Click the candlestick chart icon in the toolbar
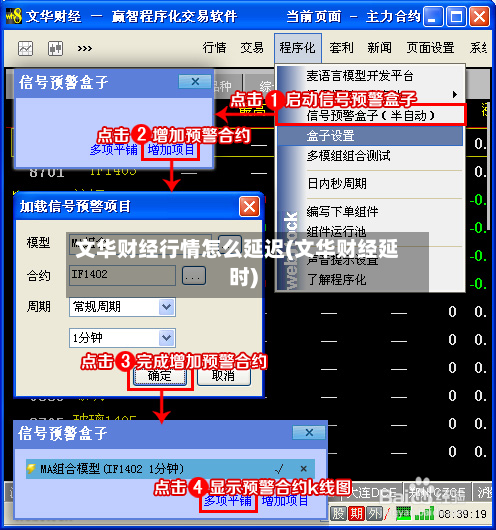Viewport: 496px width, 530px height. click(55, 49)
